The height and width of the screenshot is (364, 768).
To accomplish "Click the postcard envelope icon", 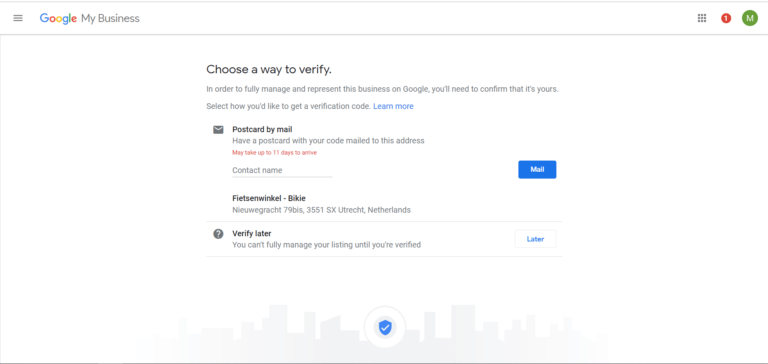I will click(218, 130).
